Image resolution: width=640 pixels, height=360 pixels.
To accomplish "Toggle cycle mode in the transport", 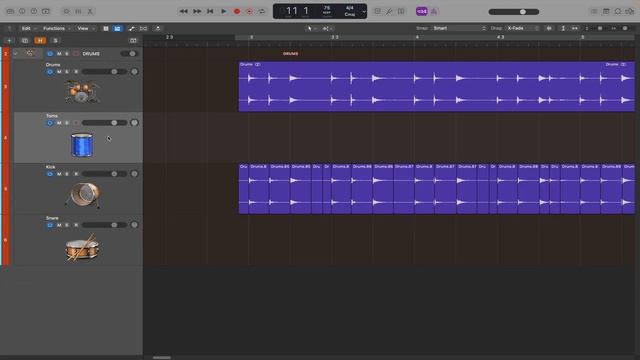I will coord(262,11).
